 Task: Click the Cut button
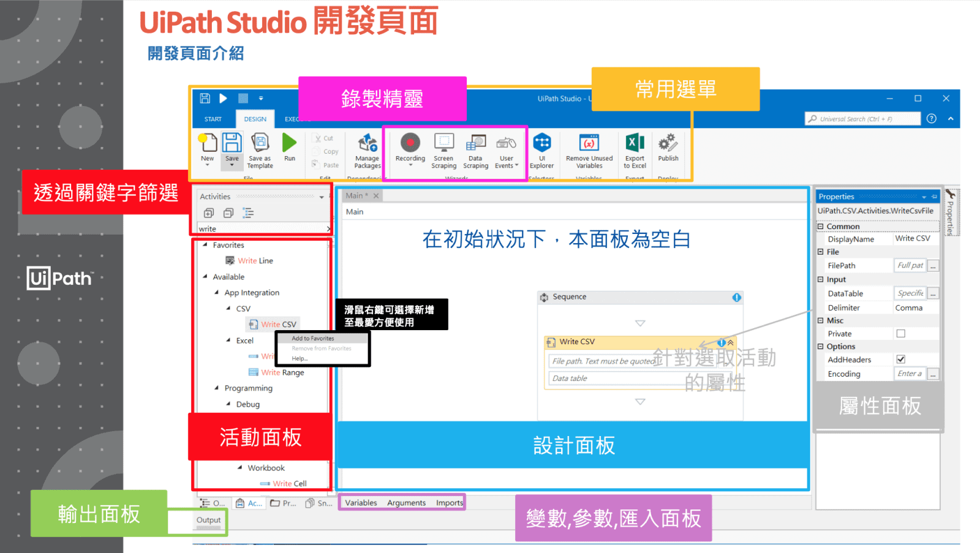point(323,138)
